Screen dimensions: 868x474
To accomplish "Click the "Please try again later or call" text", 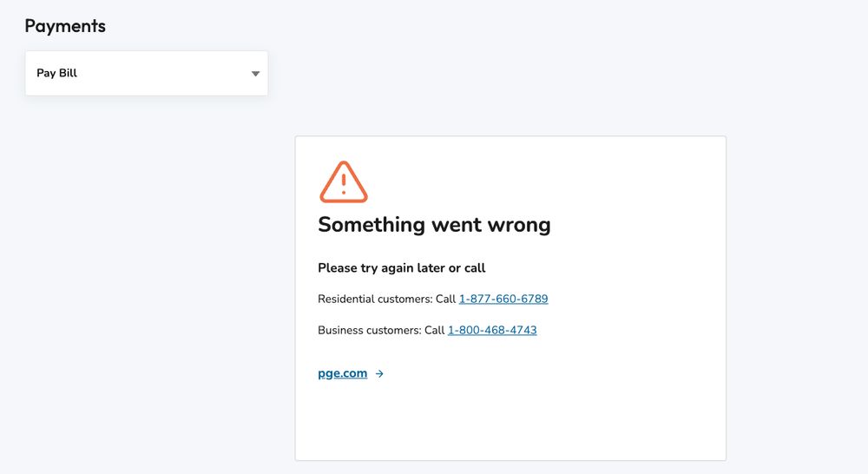I will 402,268.
